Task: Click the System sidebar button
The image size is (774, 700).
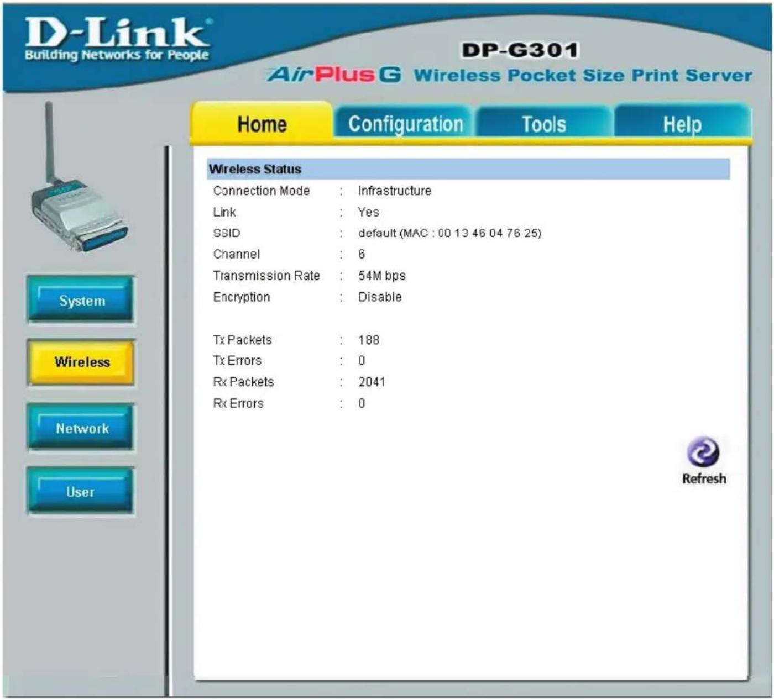Action: [81, 301]
